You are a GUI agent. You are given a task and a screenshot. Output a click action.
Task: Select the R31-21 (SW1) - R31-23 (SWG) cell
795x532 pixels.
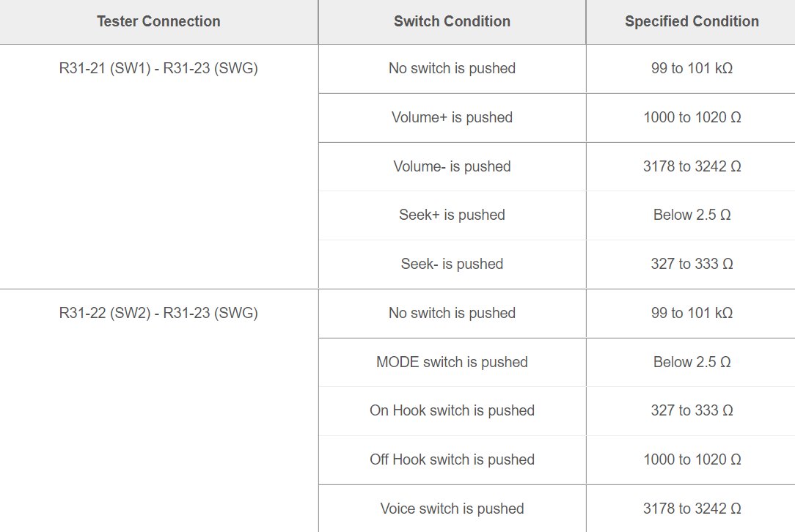coord(158,166)
